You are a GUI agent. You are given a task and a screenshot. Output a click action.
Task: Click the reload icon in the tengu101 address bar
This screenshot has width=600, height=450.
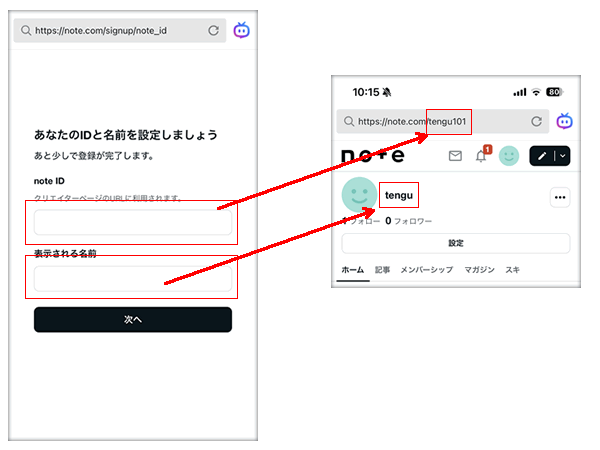click(x=537, y=121)
